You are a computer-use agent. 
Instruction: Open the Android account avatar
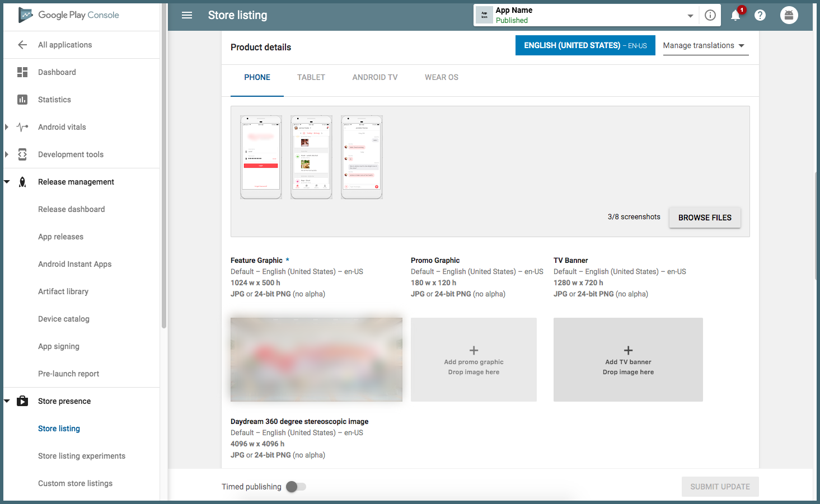tap(789, 15)
